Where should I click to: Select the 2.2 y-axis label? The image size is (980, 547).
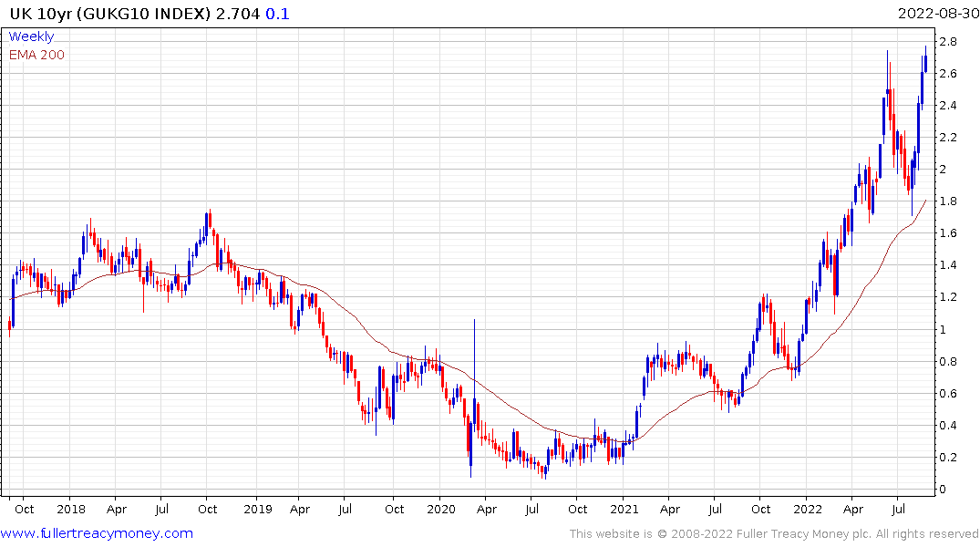pos(947,137)
